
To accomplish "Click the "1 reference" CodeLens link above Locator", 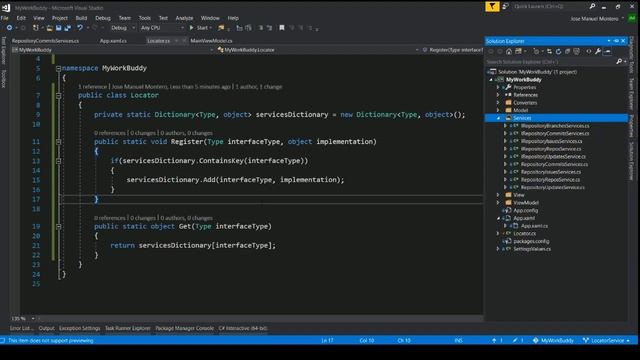I will (93, 87).
